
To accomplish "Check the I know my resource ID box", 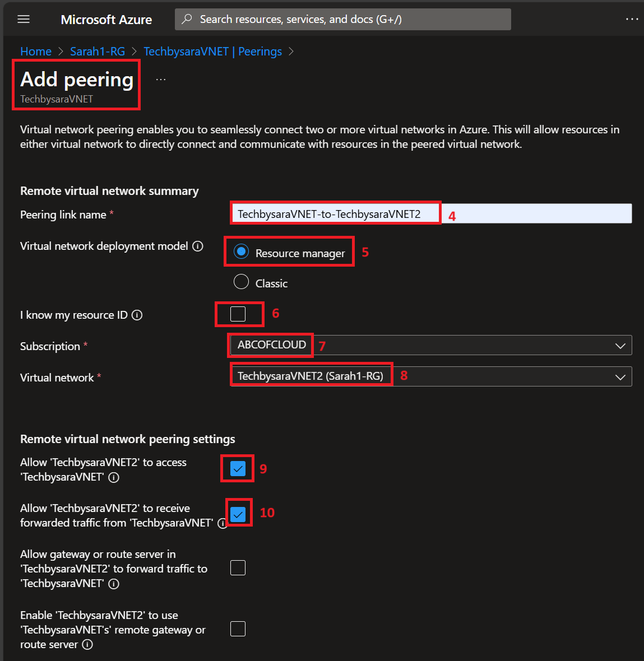I will pyautogui.click(x=238, y=314).
